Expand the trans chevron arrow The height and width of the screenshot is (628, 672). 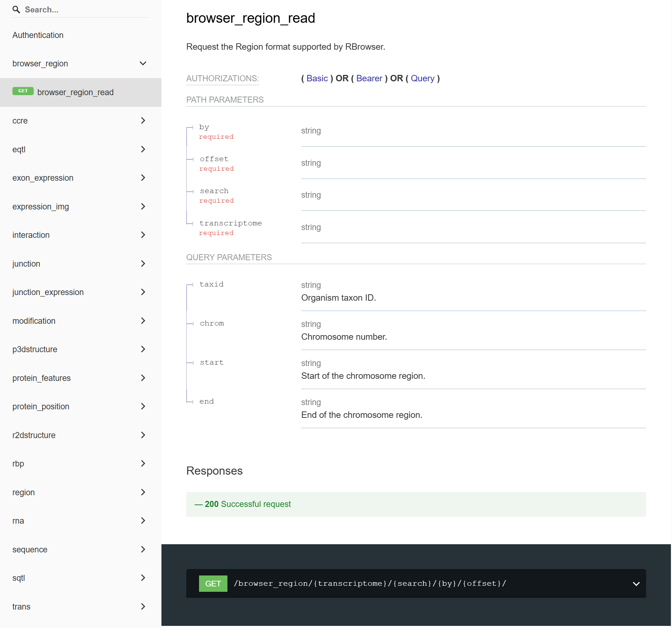coord(143,607)
